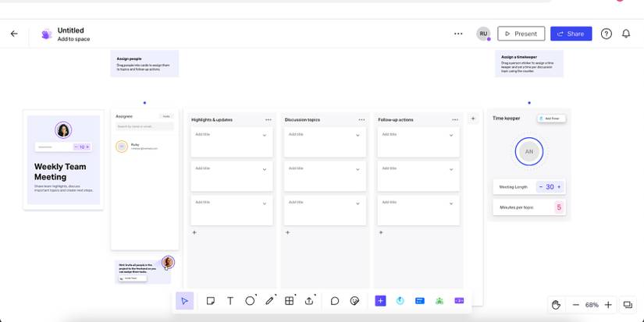
Task: Go back using the left arrow
Action: (x=14, y=34)
